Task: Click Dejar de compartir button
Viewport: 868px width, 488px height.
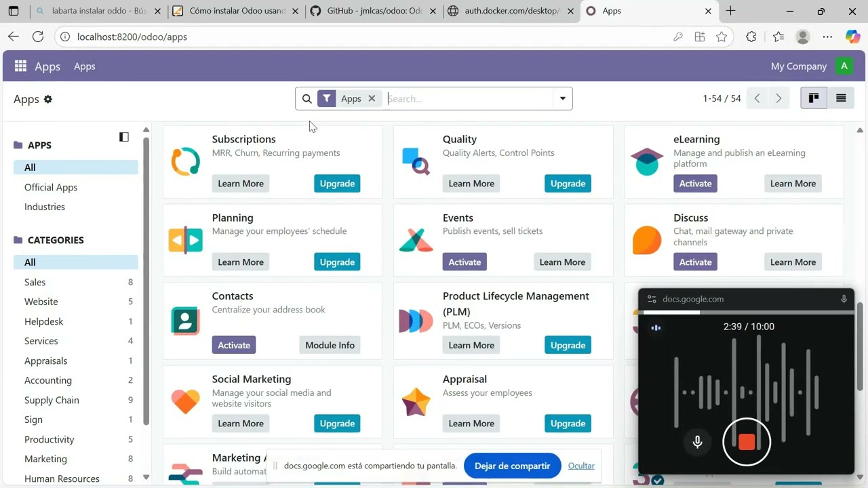Action: point(513,466)
